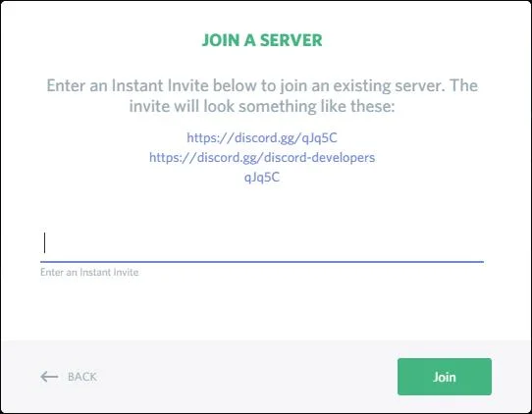Click the JOIN A SERVER heading
This screenshot has width=532, height=414.
[x=262, y=40]
